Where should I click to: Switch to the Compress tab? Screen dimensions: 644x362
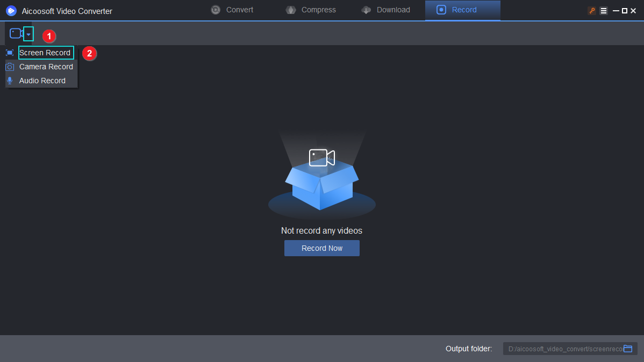point(311,10)
